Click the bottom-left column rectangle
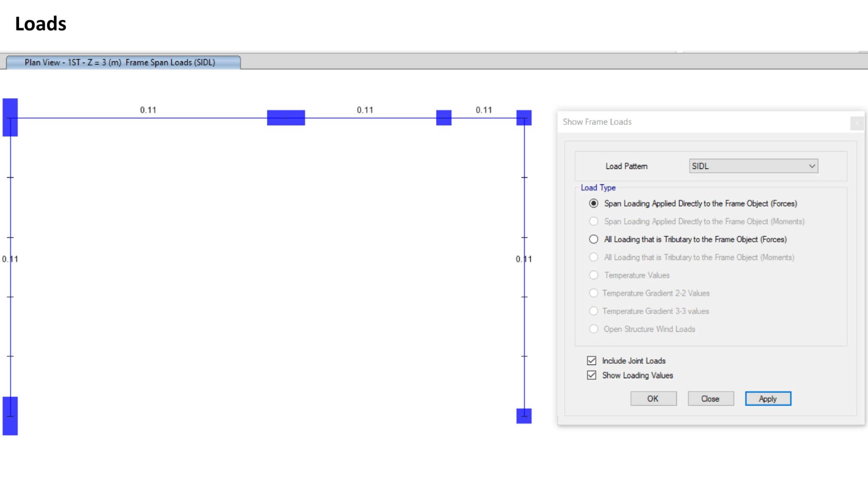The height and width of the screenshot is (488, 868). point(10,416)
